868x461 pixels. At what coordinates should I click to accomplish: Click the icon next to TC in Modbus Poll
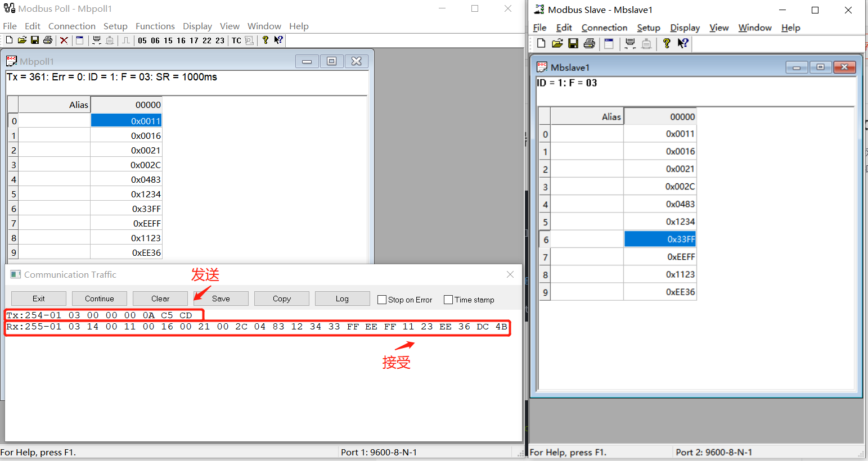click(249, 40)
